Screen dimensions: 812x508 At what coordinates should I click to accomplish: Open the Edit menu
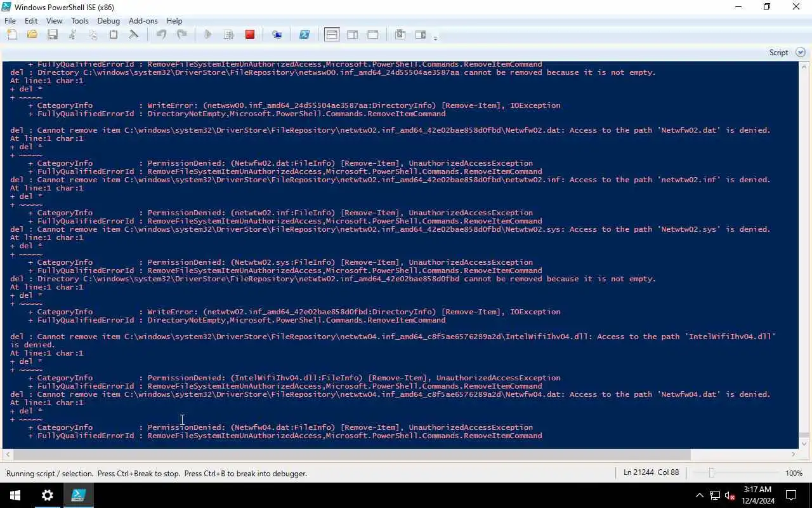31,21
